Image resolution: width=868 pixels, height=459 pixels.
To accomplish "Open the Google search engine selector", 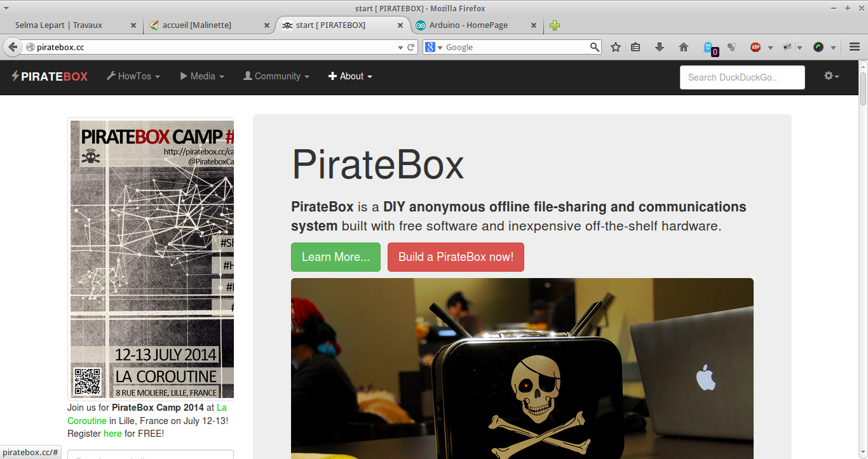I will [x=434, y=47].
